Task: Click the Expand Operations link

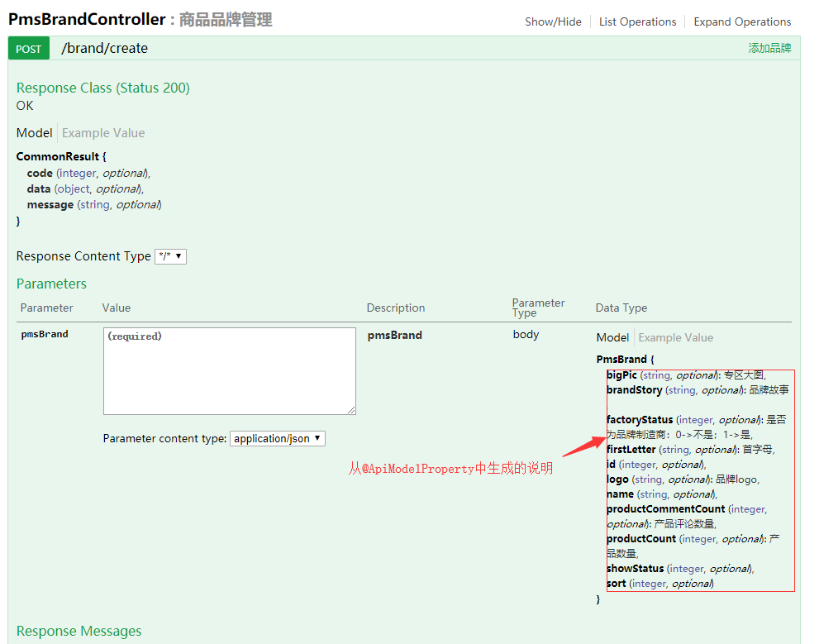Action: (x=742, y=22)
